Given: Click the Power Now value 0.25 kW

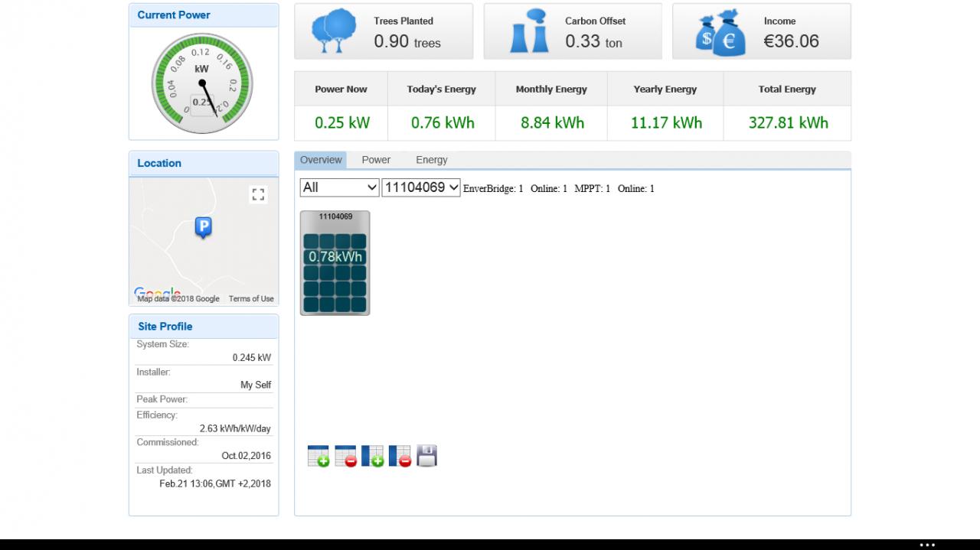Looking at the screenshot, I should pos(342,122).
